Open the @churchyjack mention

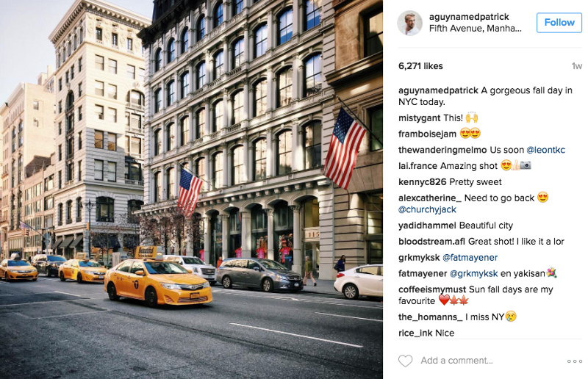[x=427, y=209]
